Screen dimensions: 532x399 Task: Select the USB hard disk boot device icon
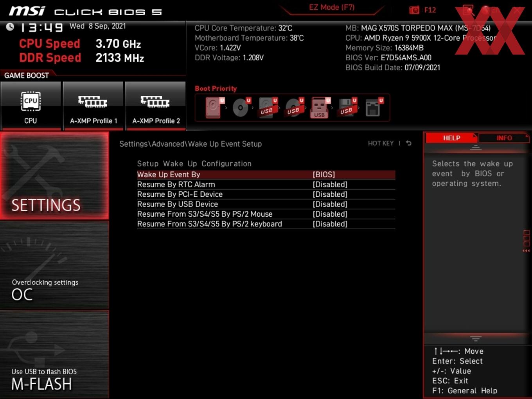tap(268, 107)
